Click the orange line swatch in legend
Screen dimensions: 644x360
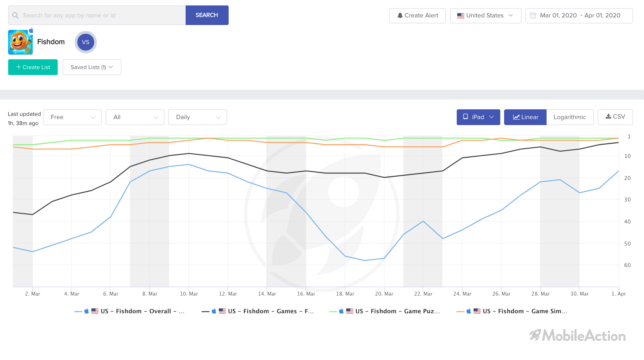point(460,312)
